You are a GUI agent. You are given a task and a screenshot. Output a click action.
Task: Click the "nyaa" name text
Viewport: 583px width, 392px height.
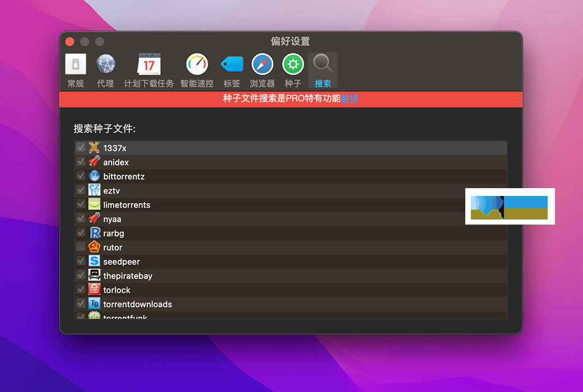[x=112, y=219]
